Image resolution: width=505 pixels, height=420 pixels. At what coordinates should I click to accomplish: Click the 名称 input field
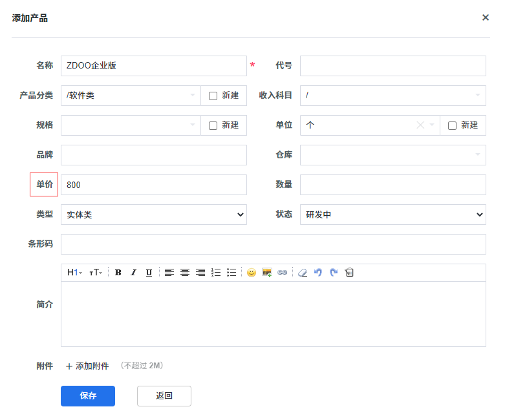point(154,66)
